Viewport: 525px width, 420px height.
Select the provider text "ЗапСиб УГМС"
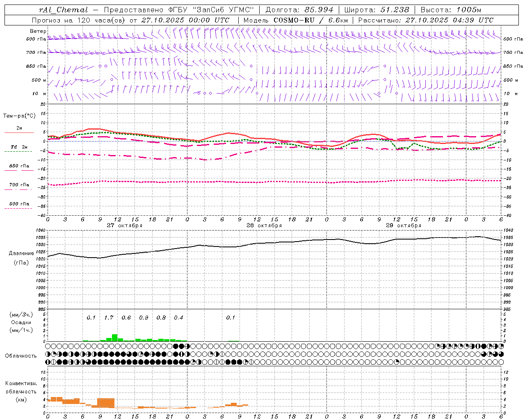tap(223, 10)
